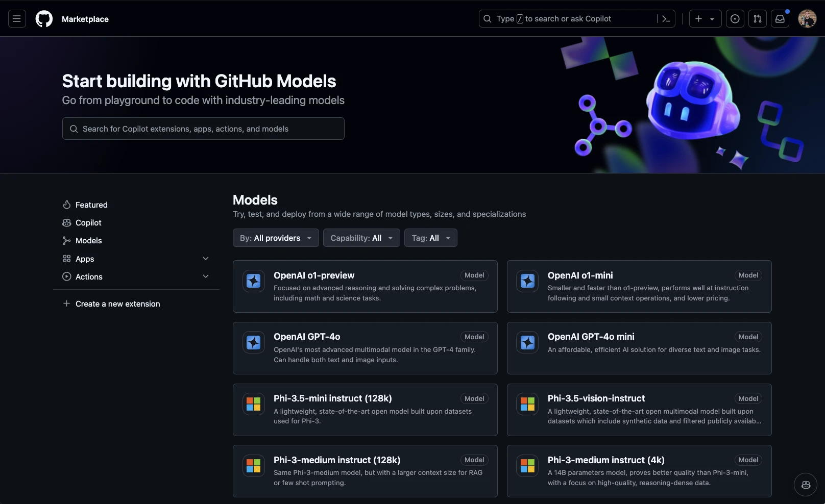The height and width of the screenshot is (504, 825).
Task: Expand the Apps sidebar section
Action: pos(206,259)
